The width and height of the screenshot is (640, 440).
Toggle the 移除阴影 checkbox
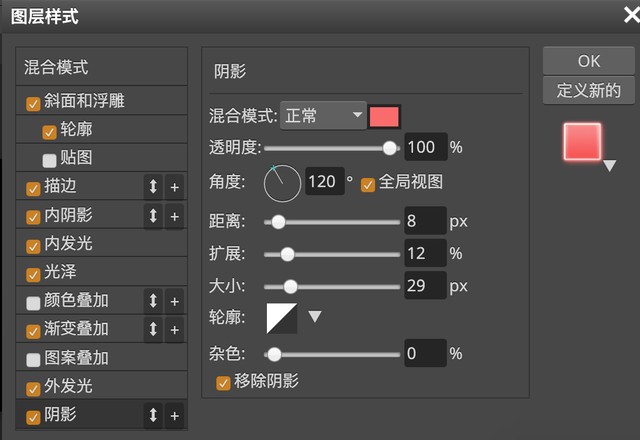[x=224, y=381]
